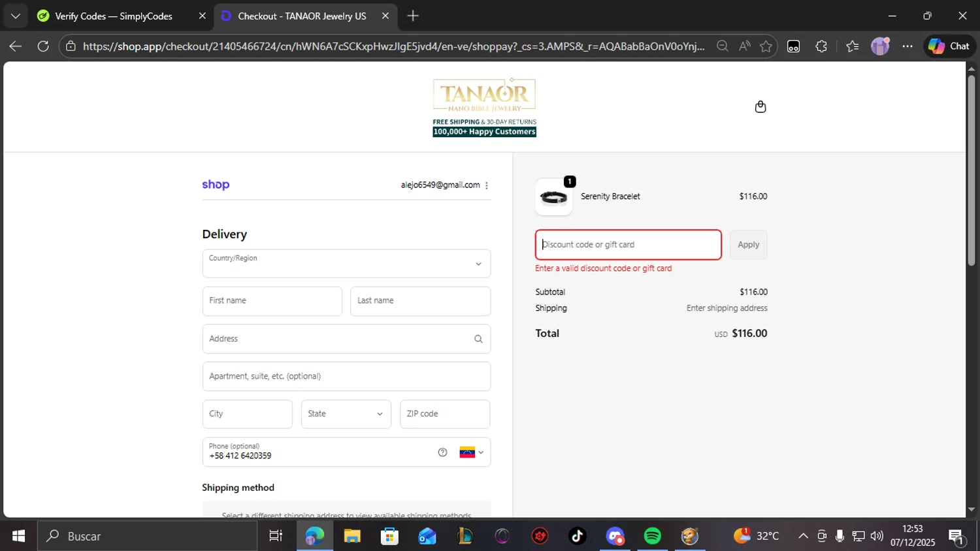Click the zoom magnifier in address bar
This screenshot has width=980, height=551.
pyautogui.click(x=722, y=46)
